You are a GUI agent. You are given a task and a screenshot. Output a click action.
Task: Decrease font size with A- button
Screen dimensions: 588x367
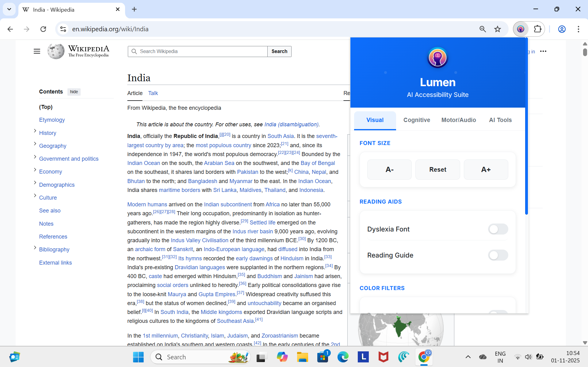click(389, 170)
